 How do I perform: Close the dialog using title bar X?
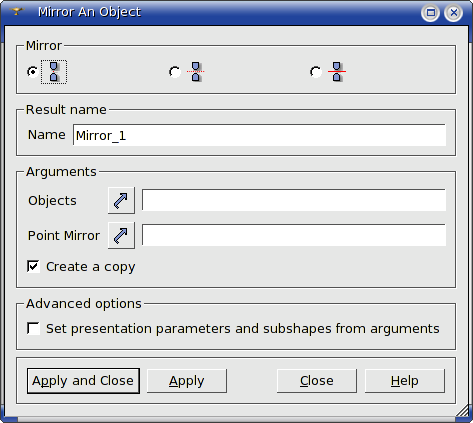click(453, 13)
